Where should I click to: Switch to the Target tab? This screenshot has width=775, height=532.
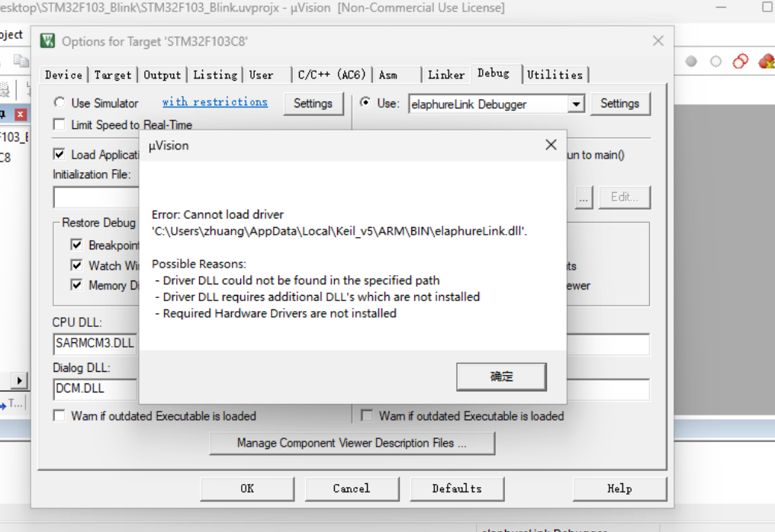pos(113,75)
